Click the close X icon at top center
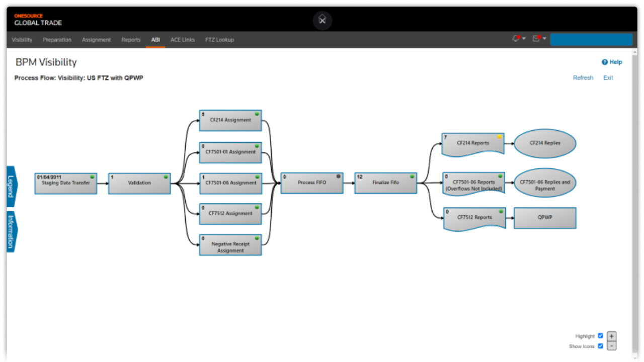Image resolution: width=644 pixels, height=362 pixels. click(323, 21)
